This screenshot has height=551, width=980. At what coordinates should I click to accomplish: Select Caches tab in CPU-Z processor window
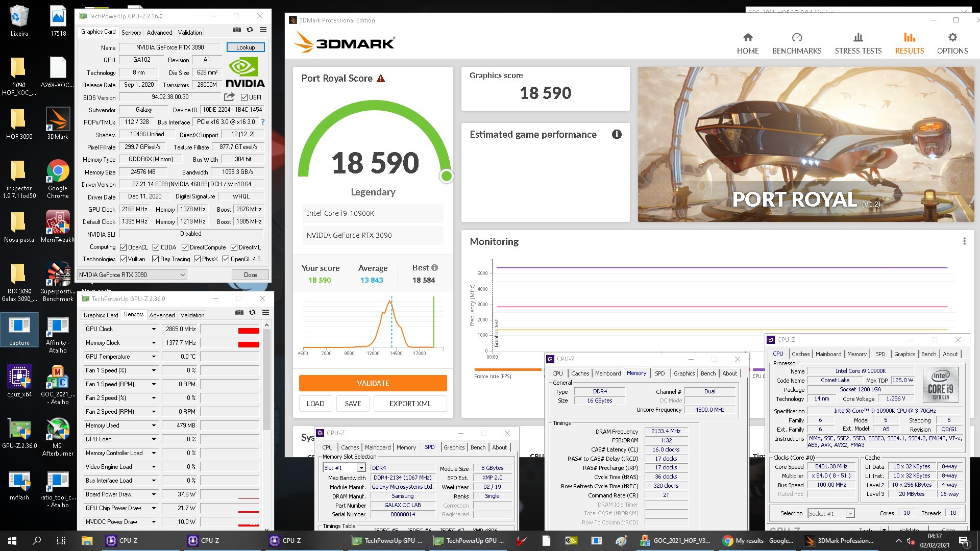800,354
